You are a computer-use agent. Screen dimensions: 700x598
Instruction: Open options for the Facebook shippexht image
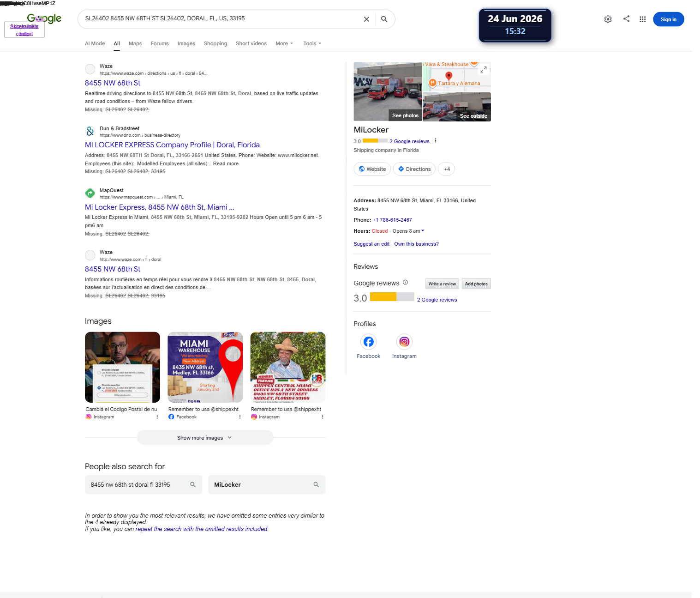click(x=240, y=417)
